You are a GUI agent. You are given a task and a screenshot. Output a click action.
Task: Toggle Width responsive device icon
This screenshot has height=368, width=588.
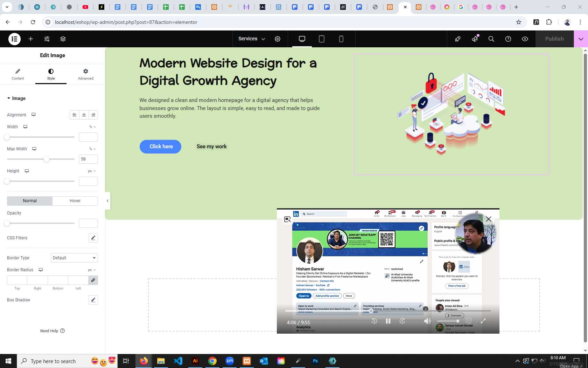[25, 127]
